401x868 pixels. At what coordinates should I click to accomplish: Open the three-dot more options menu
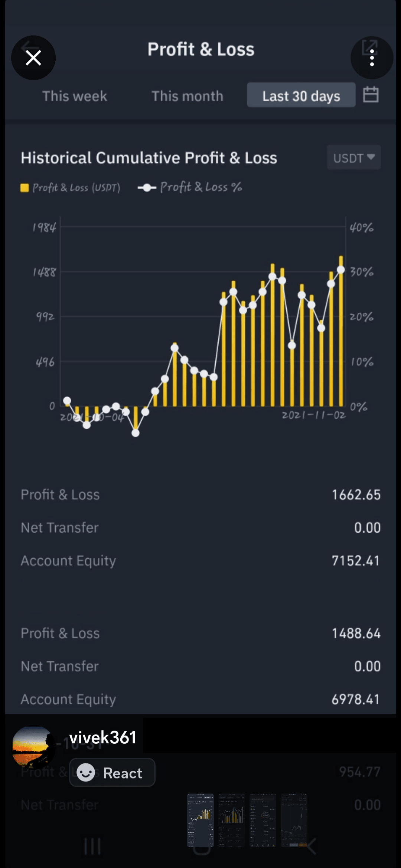(x=372, y=58)
